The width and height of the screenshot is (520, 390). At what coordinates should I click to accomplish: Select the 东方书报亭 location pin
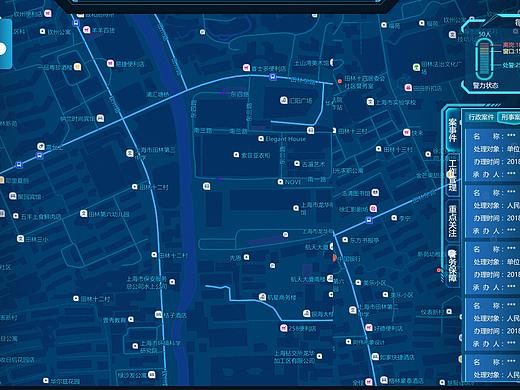click(345, 240)
